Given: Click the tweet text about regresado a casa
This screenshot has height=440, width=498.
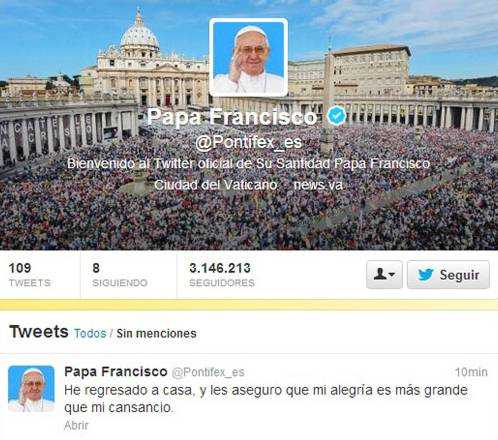Looking at the screenshot, I should pos(266,398).
